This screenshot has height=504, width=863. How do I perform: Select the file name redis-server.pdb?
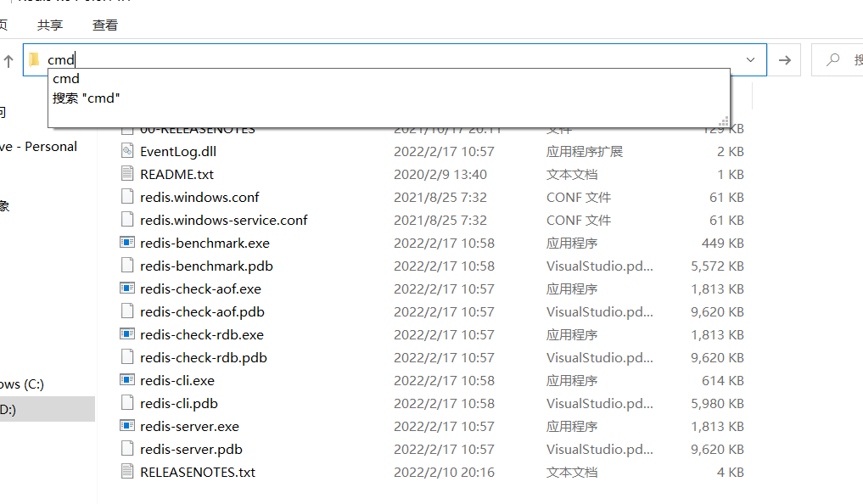(191, 450)
